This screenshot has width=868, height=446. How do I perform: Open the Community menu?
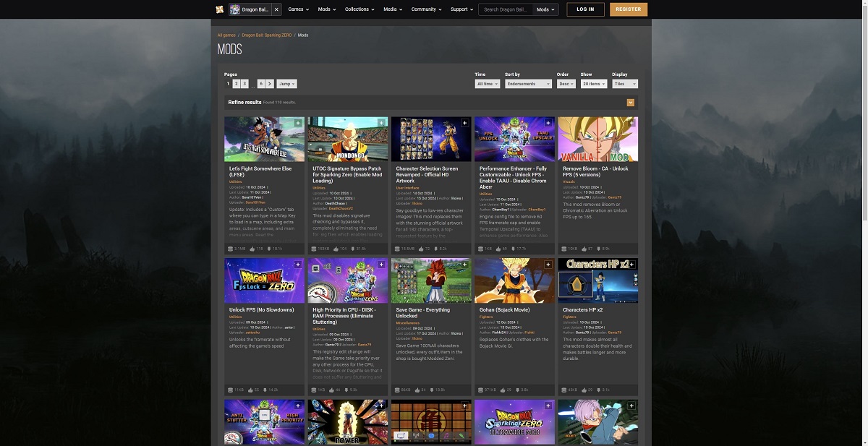click(x=427, y=9)
